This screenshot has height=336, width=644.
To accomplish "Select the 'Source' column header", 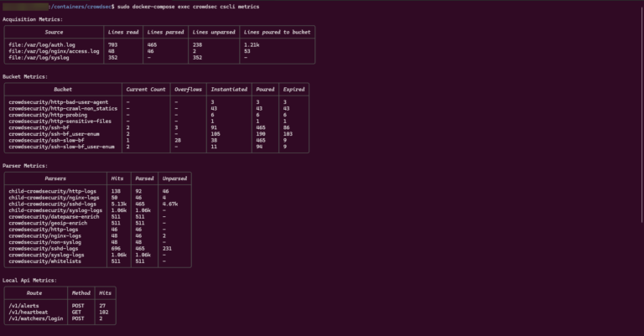I will coord(54,32).
